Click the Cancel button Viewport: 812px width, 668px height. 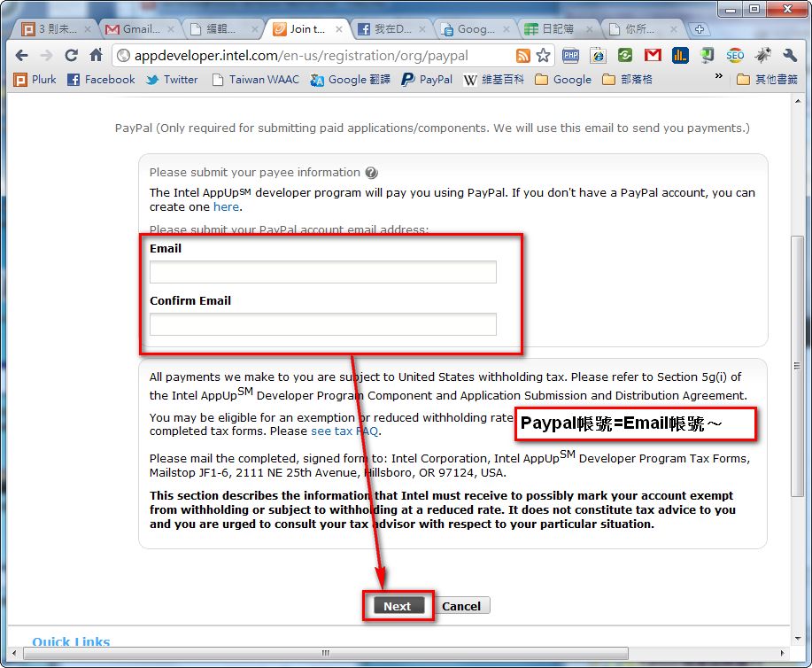point(461,606)
